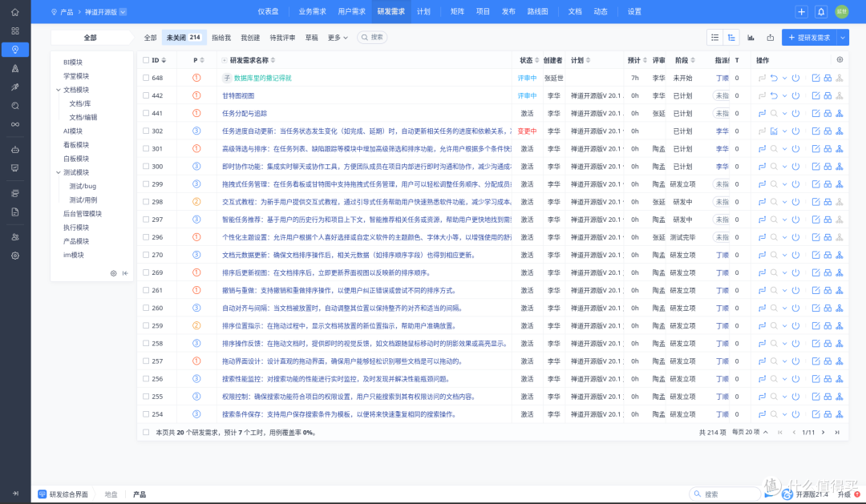Open the notifications bell icon

coord(821,11)
